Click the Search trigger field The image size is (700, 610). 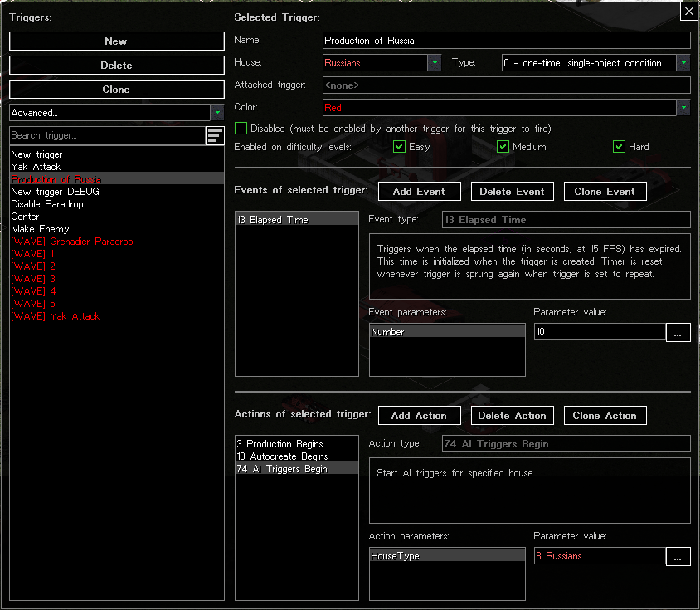(x=107, y=135)
